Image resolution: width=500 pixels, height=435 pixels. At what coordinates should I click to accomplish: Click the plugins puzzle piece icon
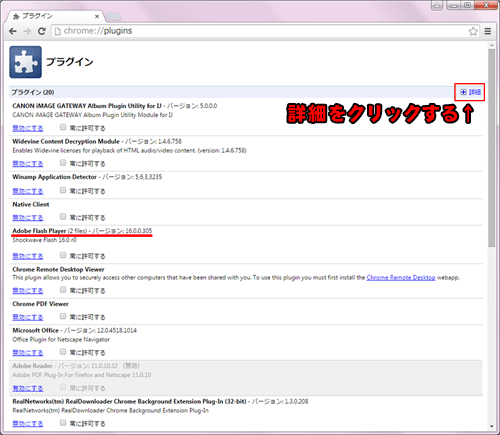click(26, 62)
